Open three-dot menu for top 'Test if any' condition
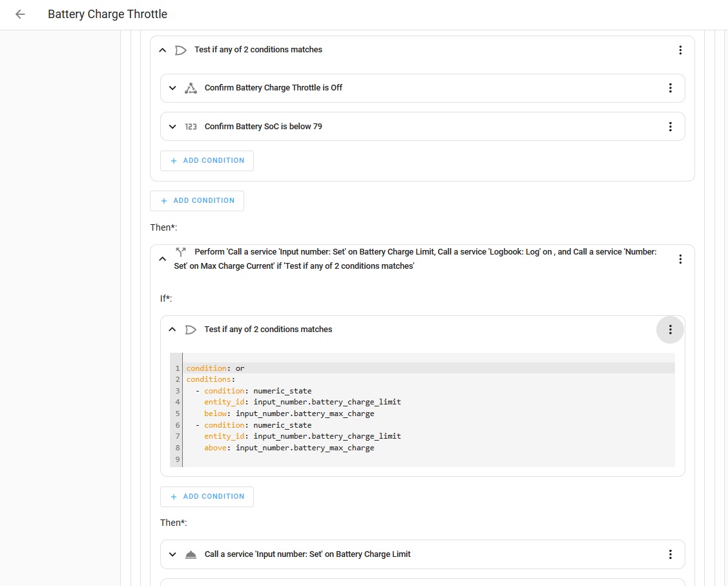 tap(680, 50)
